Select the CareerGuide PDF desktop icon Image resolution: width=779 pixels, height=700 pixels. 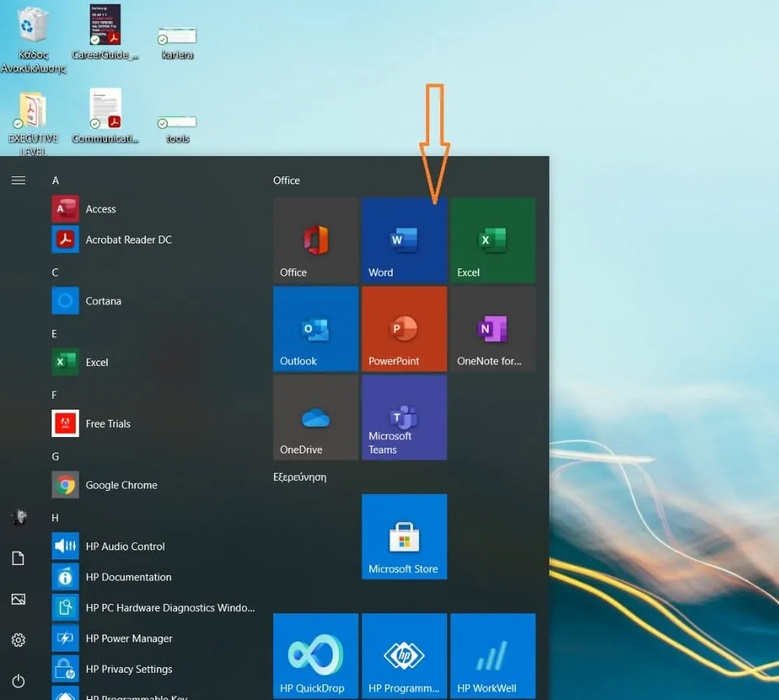(x=105, y=32)
